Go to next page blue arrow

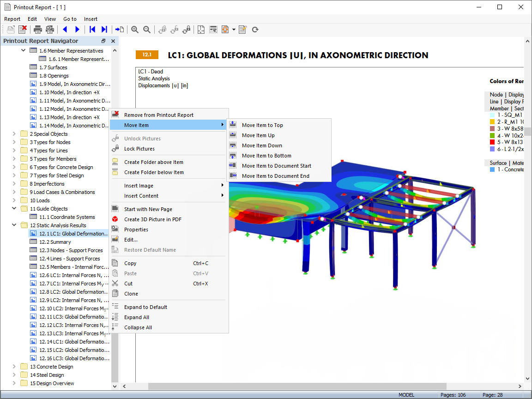click(77, 30)
